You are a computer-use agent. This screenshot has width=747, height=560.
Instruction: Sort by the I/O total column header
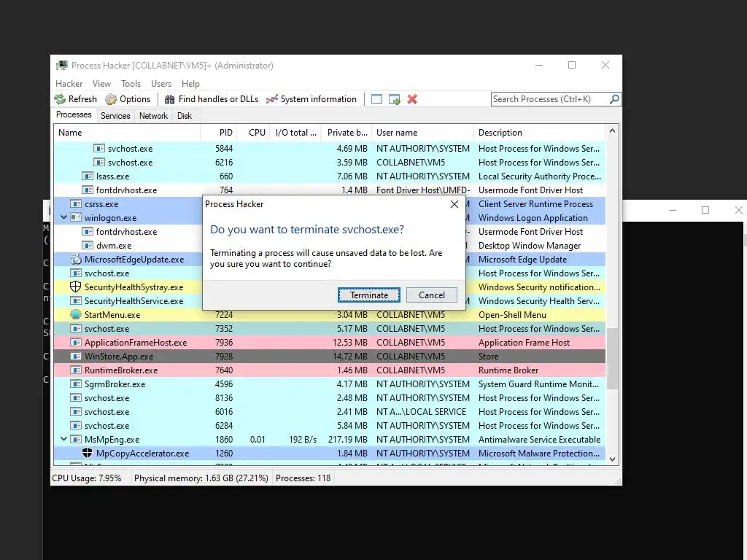(295, 133)
